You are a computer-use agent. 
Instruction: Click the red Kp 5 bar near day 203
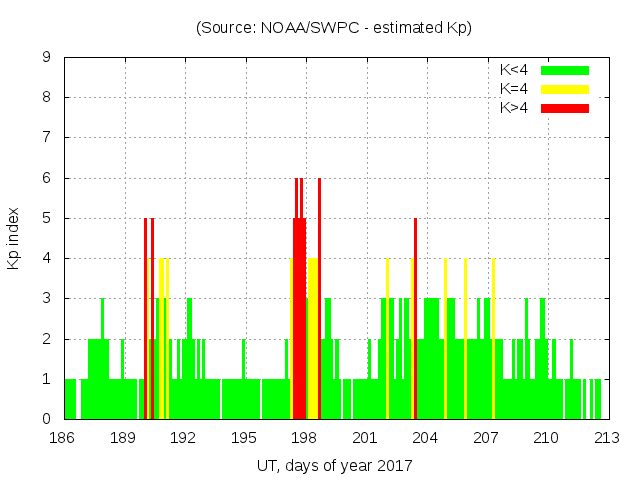point(415,320)
